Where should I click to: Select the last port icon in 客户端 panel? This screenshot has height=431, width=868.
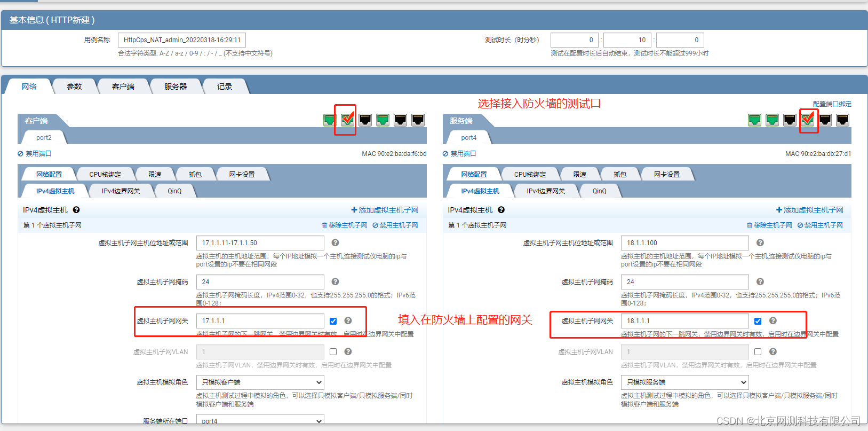click(418, 120)
